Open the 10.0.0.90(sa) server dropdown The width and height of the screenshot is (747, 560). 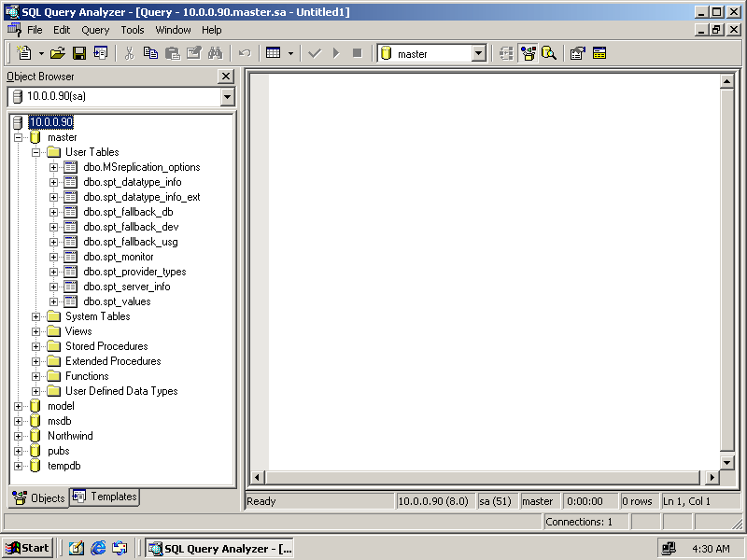(x=227, y=96)
